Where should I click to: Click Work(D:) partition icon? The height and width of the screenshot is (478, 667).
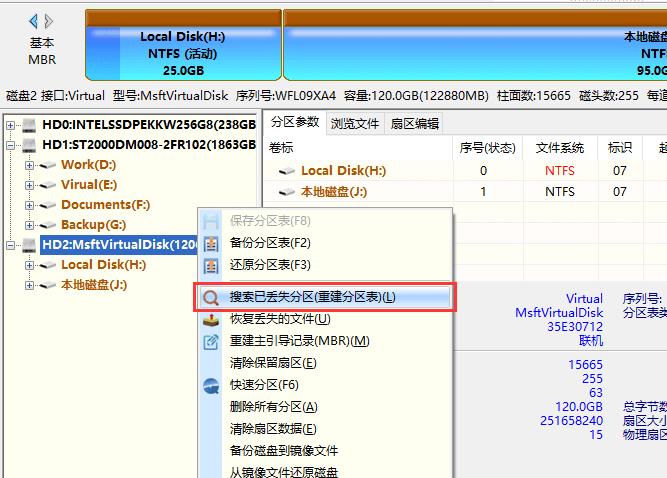point(47,165)
